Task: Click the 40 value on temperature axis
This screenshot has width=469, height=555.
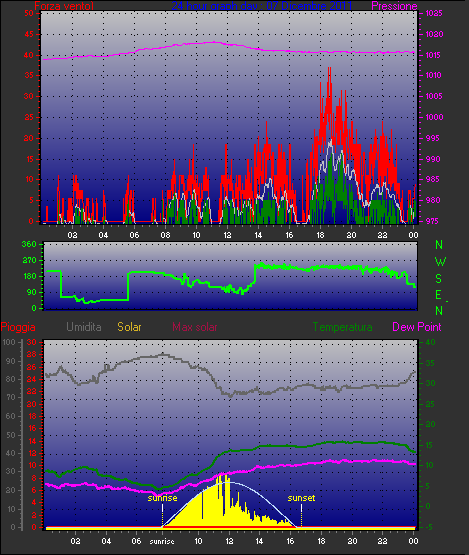Action: pos(430,342)
